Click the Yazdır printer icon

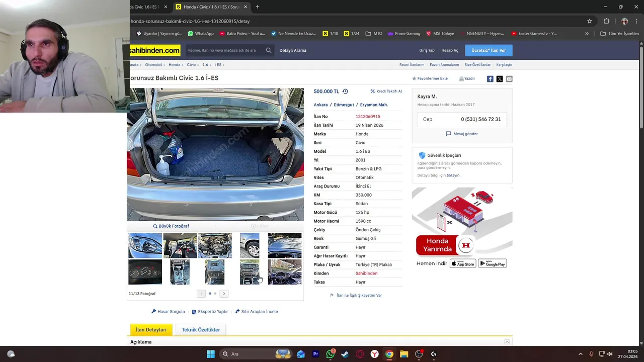[x=461, y=79]
